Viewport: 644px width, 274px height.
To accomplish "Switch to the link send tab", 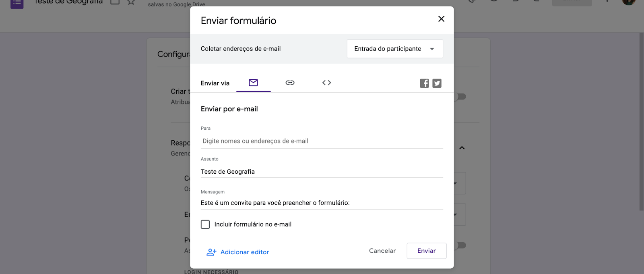I will pyautogui.click(x=290, y=83).
